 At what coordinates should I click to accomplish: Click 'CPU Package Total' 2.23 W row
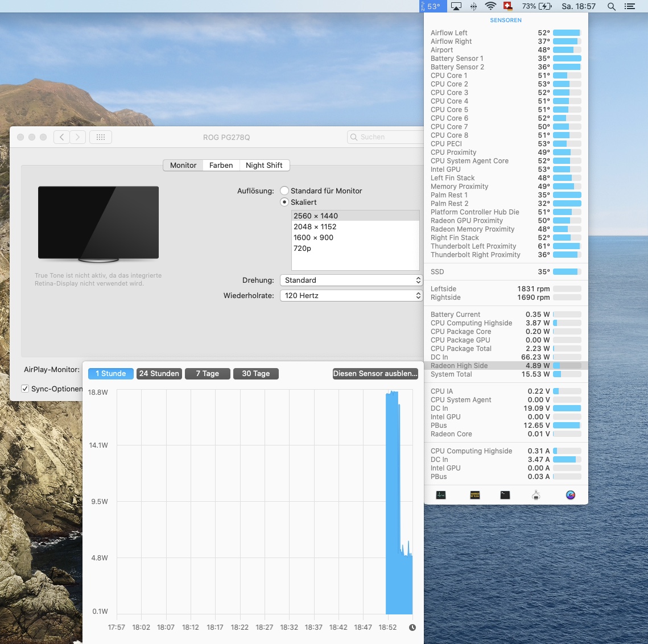[x=506, y=349]
